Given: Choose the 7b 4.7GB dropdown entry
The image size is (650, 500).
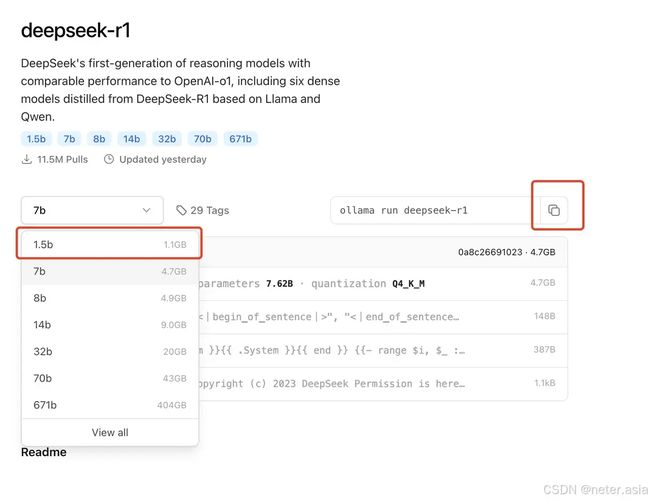Looking at the screenshot, I should pyautogui.click(x=110, y=271).
